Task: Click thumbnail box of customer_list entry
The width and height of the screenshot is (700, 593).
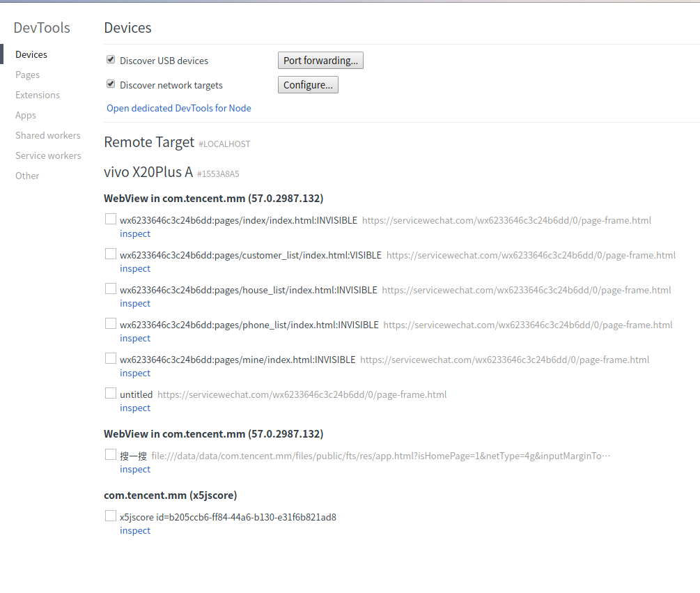Action: [x=111, y=254]
